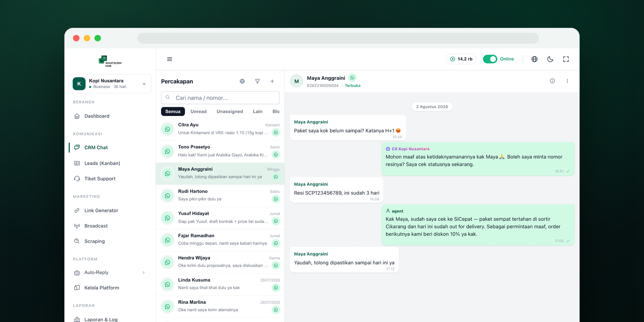Click the browser address bar
The width and height of the screenshot is (644, 322).
pos(338,38)
